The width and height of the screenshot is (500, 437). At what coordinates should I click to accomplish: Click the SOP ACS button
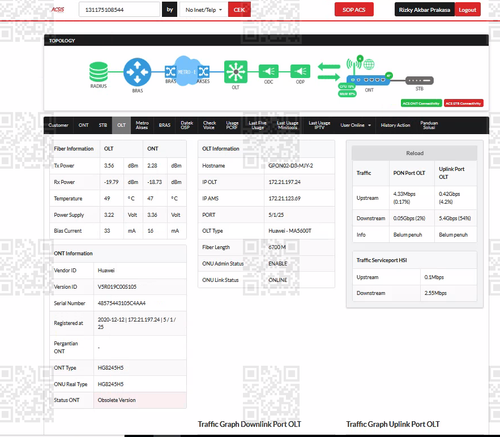point(354,10)
